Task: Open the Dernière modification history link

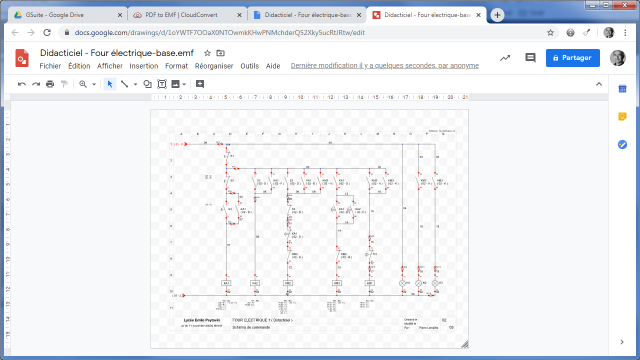Action: pos(384,66)
